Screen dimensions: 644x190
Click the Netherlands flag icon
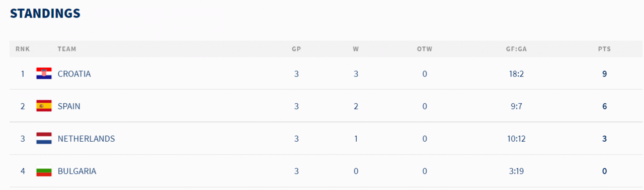(44, 139)
